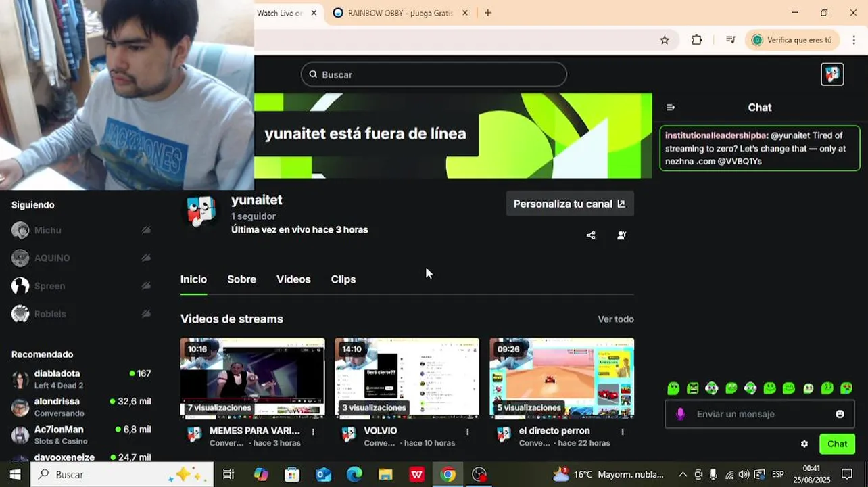Open Chrome three-dot menu
The image size is (868, 487).
pyautogui.click(x=854, y=40)
